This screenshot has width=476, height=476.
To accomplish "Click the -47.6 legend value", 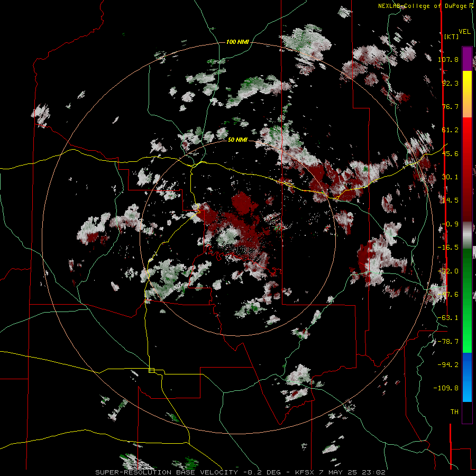I will coord(448,295).
